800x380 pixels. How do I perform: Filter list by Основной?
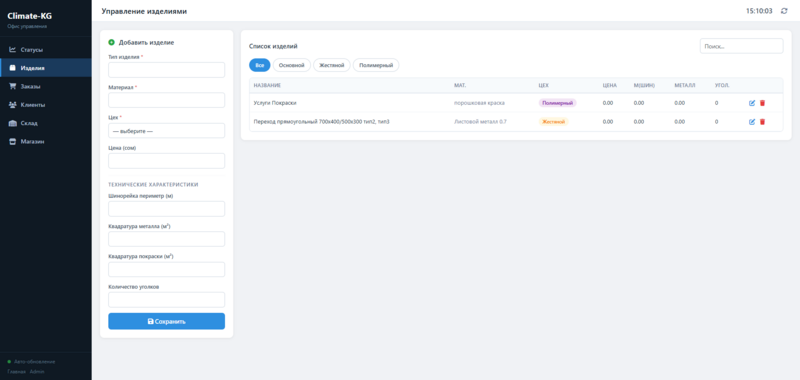292,65
